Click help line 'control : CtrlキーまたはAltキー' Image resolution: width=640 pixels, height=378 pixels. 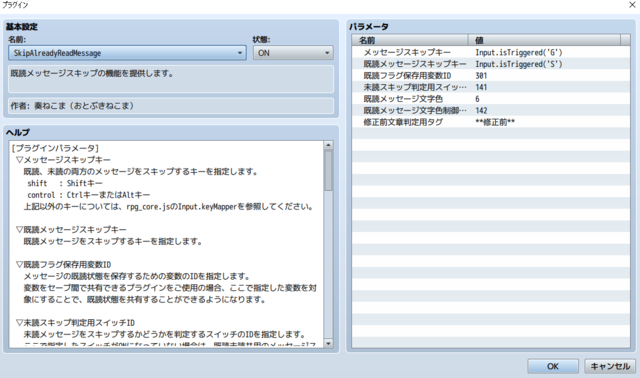pyautogui.click(x=89, y=195)
